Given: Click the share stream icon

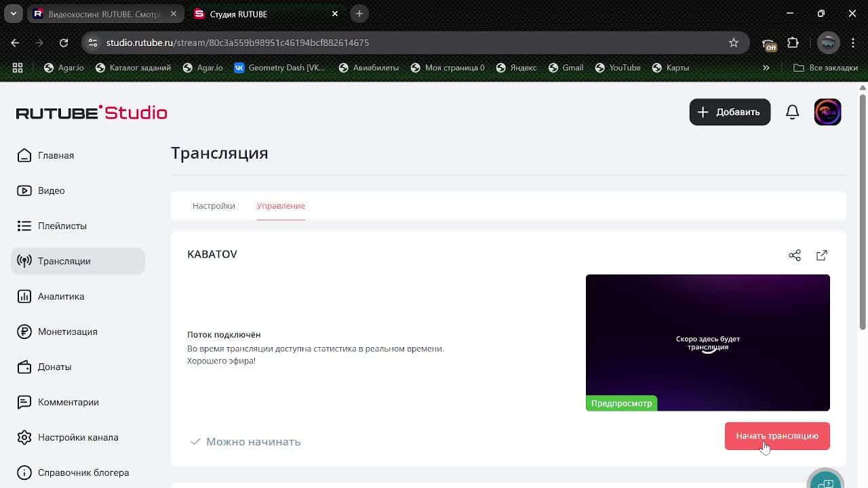Looking at the screenshot, I should click(x=795, y=255).
